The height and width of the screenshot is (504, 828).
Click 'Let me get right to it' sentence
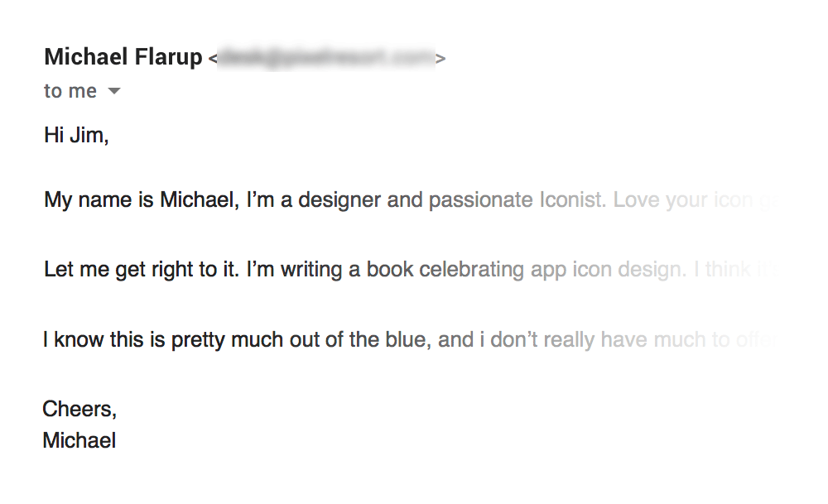pyautogui.click(x=142, y=270)
